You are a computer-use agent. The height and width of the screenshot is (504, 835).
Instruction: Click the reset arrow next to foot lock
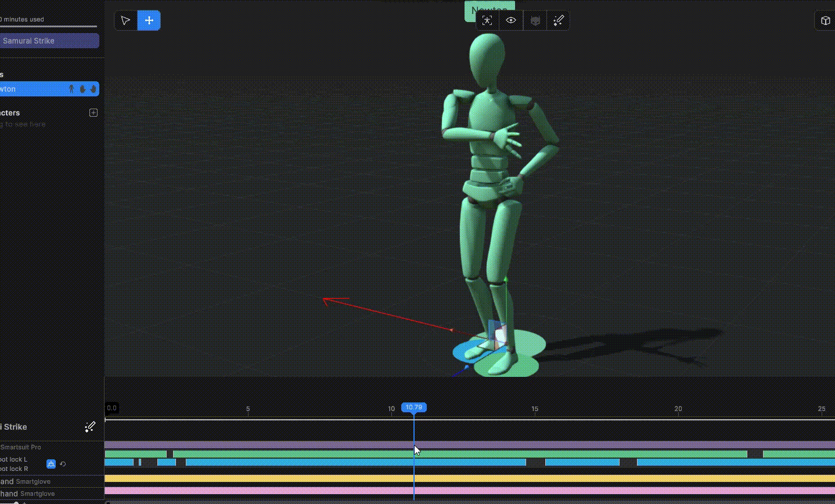pyautogui.click(x=63, y=464)
